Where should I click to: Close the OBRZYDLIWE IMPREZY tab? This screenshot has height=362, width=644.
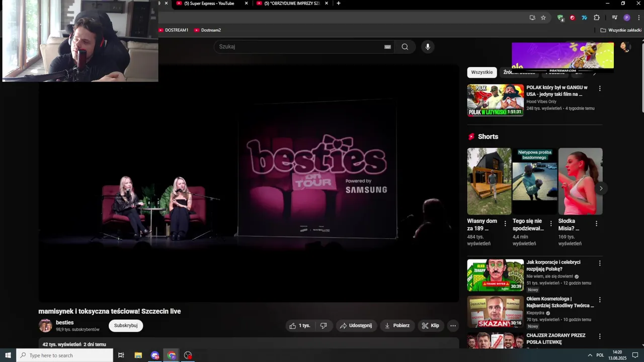tap(327, 4)
